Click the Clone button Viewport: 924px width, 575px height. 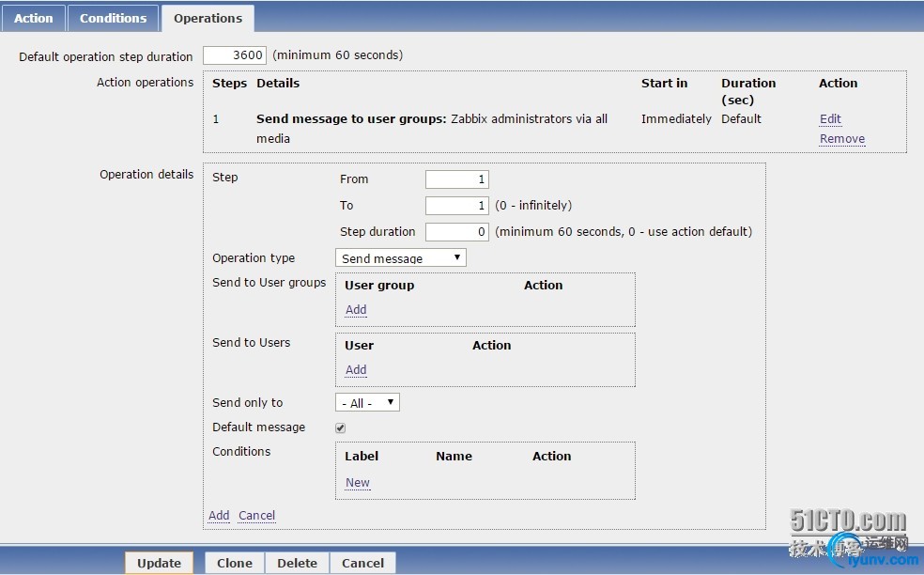235,563
